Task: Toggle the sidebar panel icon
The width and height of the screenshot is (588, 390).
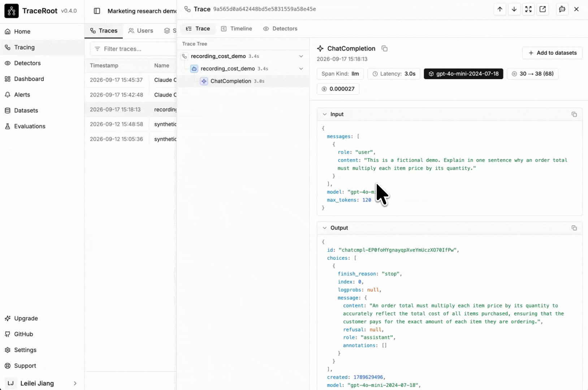Action: coord(97,11)
